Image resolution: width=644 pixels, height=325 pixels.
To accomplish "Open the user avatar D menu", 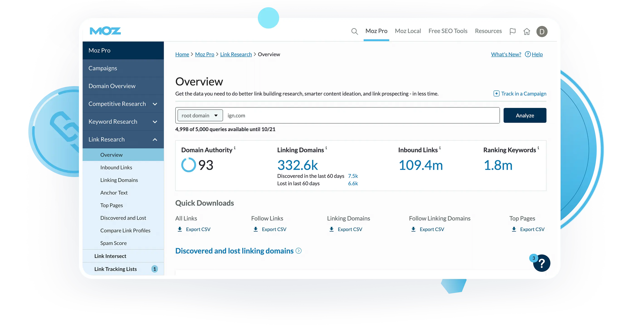I will (542, 32).
